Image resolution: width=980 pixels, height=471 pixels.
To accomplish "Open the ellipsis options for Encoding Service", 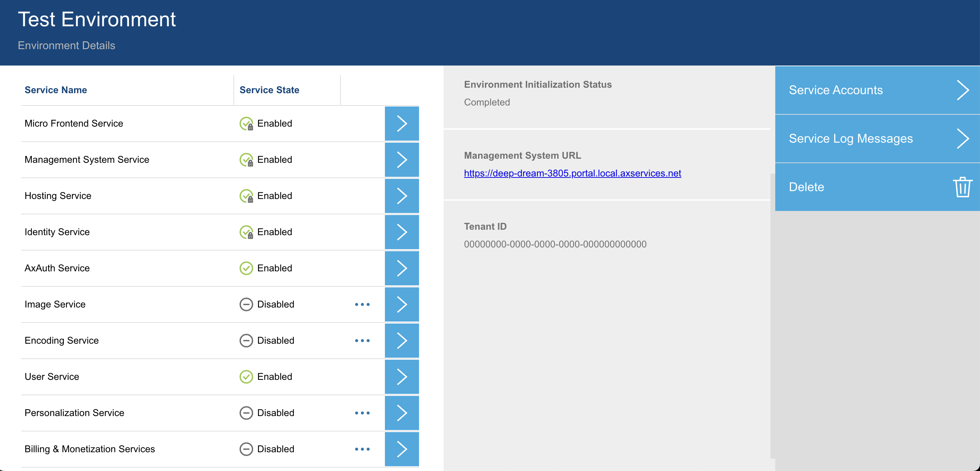I will pyautogui.click(x=362, y=341).
